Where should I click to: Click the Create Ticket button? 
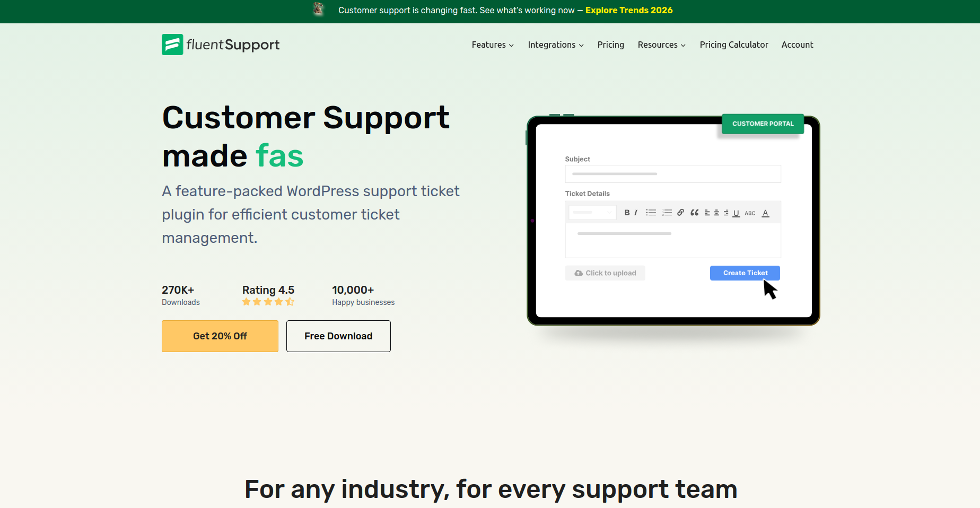point(745,273)
